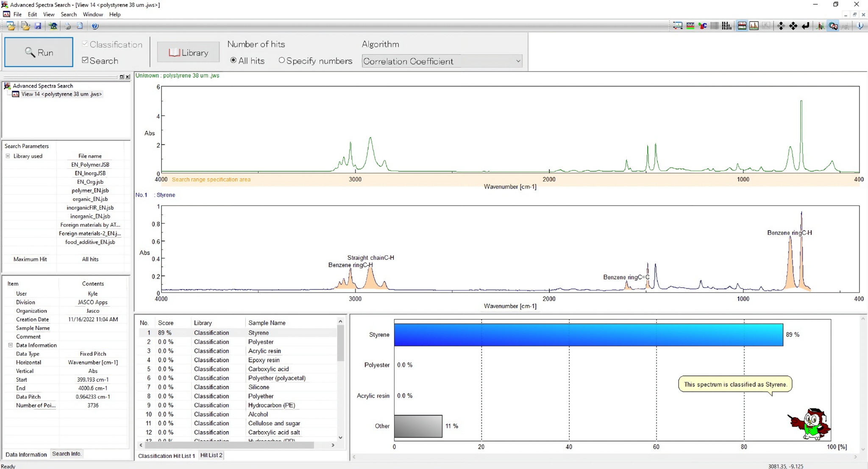Image resolution: width=868 pixels, height=469 pixels.
Task: Toggle the Classification checkbox
Action: coord(85,44)
